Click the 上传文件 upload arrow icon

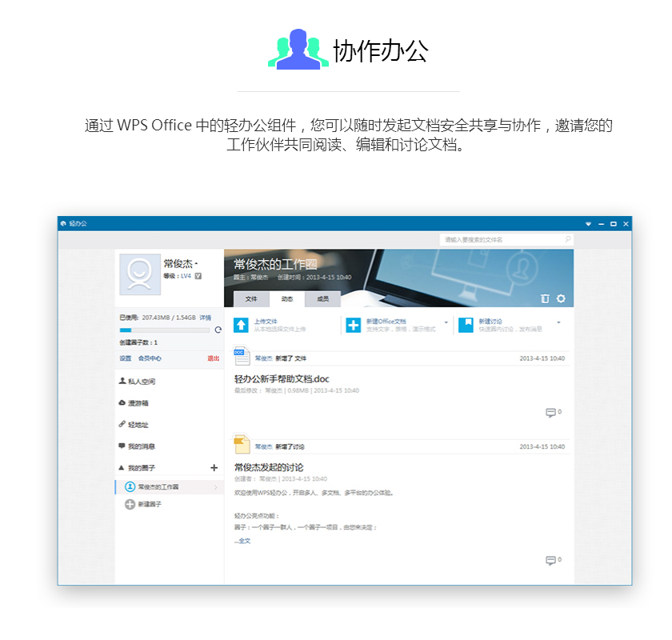pos(241,325)
